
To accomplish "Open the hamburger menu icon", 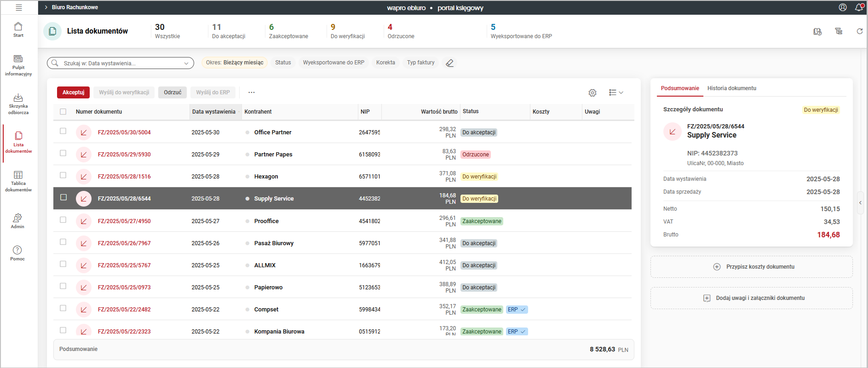I will (x=19, y=7).
